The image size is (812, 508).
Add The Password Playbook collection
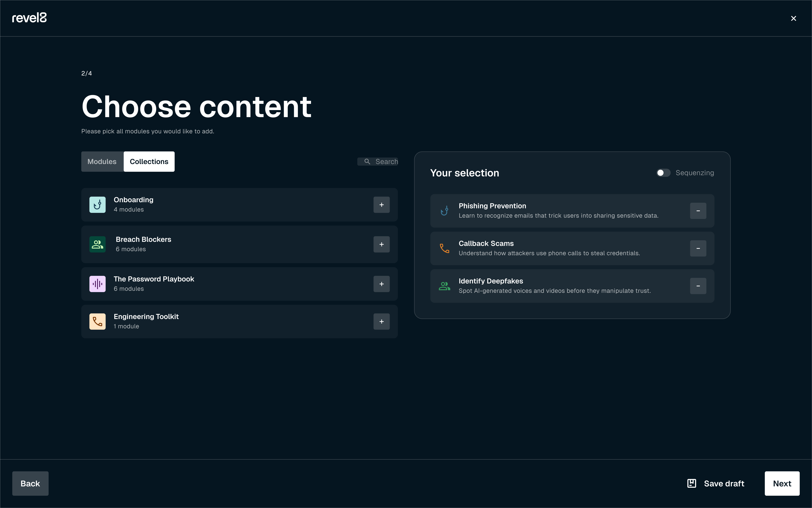click(381, 284)
